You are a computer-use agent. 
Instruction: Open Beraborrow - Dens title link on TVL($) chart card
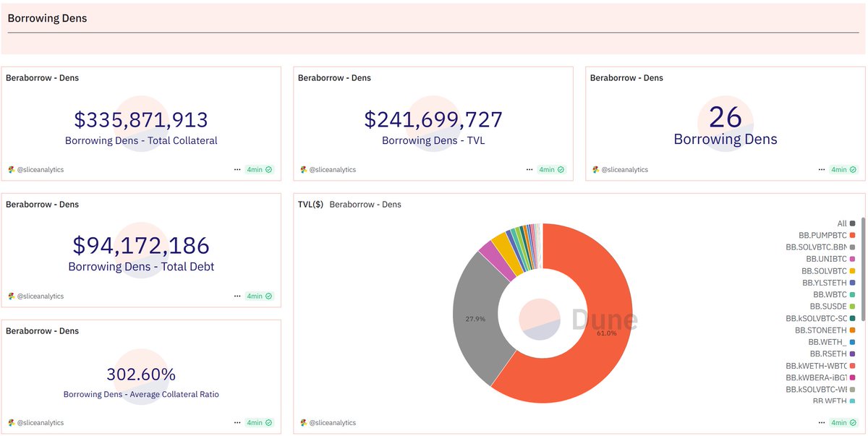click(365, 204)
